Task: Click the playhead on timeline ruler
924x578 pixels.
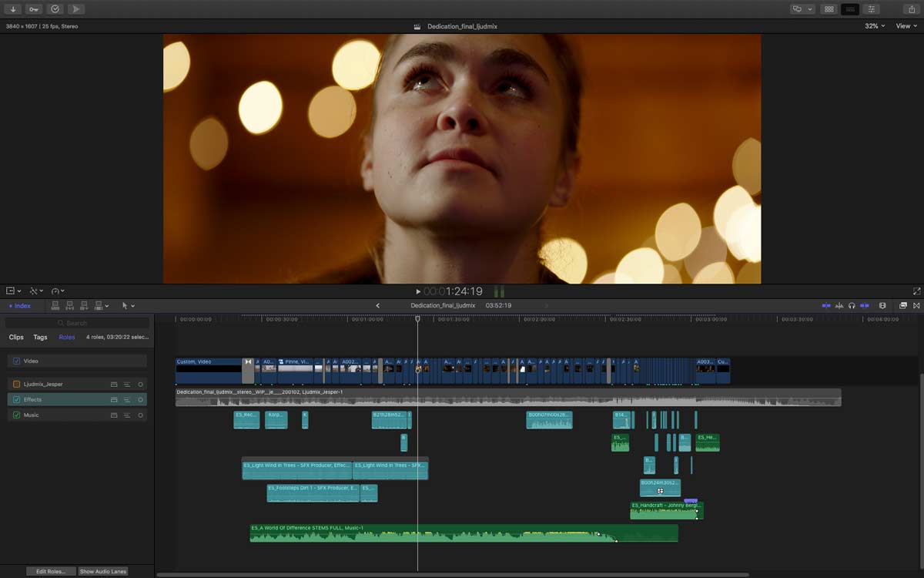Action: 418,319
